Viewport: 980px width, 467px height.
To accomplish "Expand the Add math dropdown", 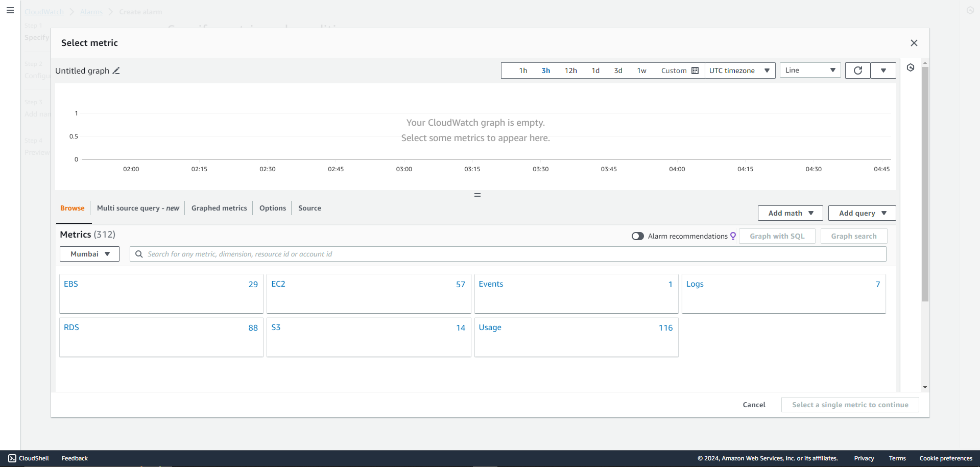I will tap(791, 213).
